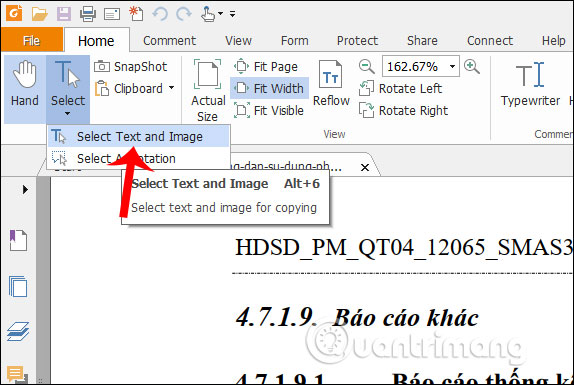Zoom out with the minus magnifier icon
Image resolution: width=574 pixels, height=385 pixels.
(x=366, y=67)
